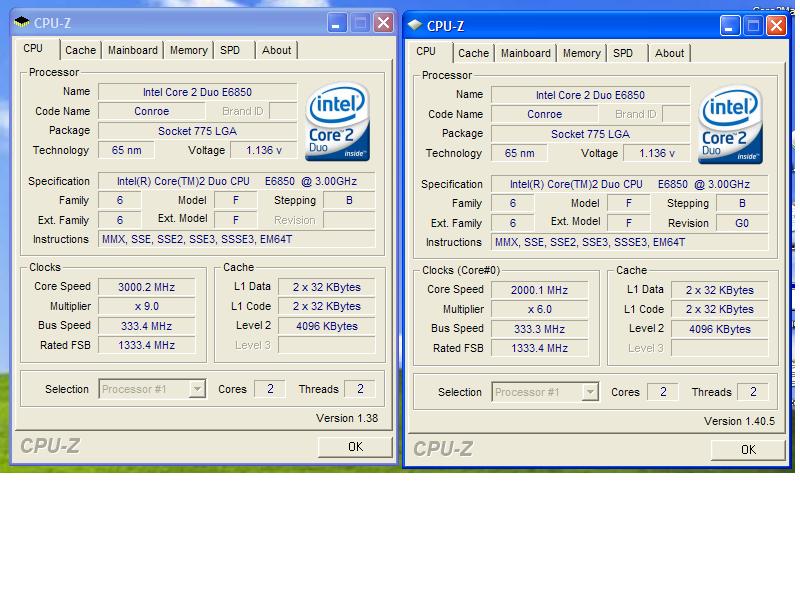Switch to Memory tab in CPU-Z 1.40.5 window
Image resolution: width=800 pixels, height=600 pixels.
pyautogui.click(x=581, y=53)
